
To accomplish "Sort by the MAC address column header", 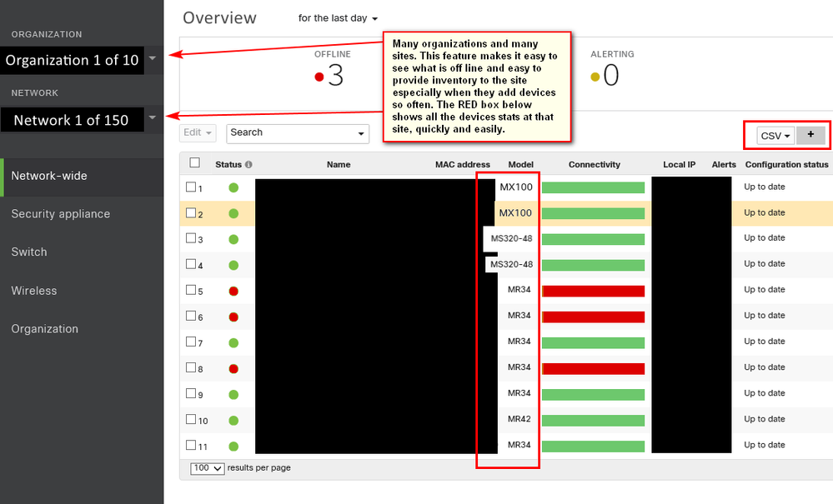I will pyautogui.click(x=463, y=164).
